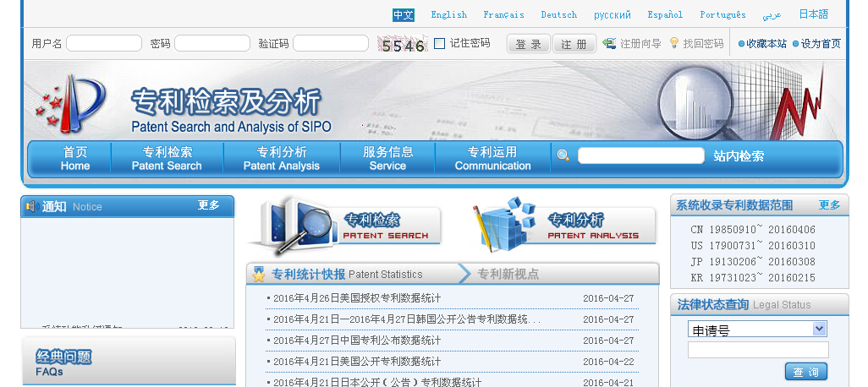Open the 专利检索 Patent Search menu
The height and width of the screenshot is (387, 868).
point(167,158)
